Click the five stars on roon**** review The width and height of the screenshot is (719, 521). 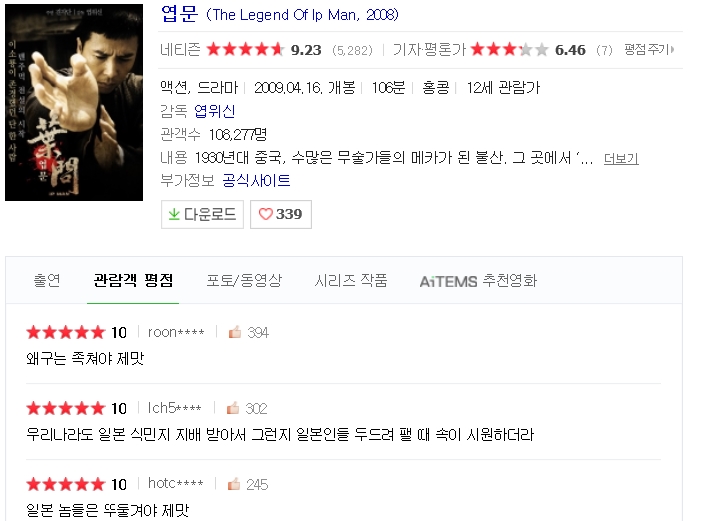point(65,332)
